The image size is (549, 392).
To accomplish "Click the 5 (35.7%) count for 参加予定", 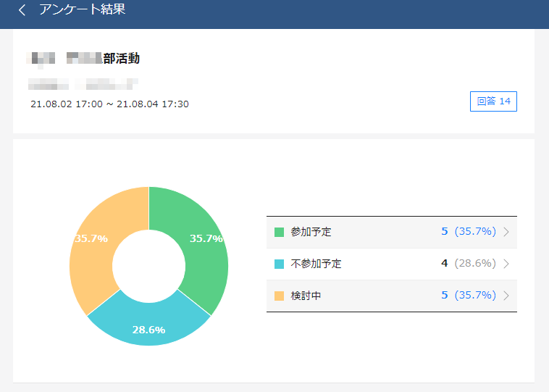I will click(x=468, y=232).
